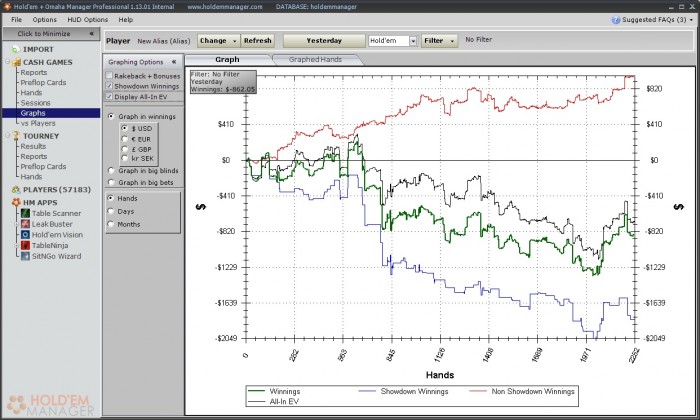Click the No Filter status text
Viewport: 700px width, 420px height.
[479, 40]
